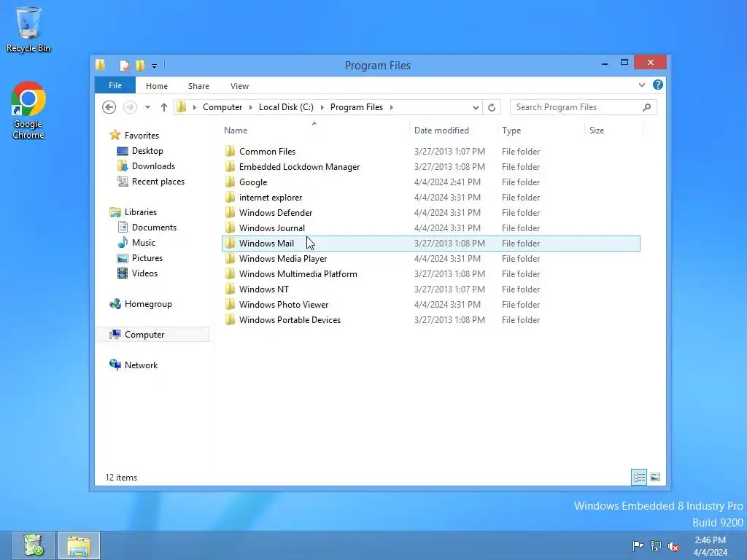
Task: Go up one folder level arrow
Action: tap(164, 107)
